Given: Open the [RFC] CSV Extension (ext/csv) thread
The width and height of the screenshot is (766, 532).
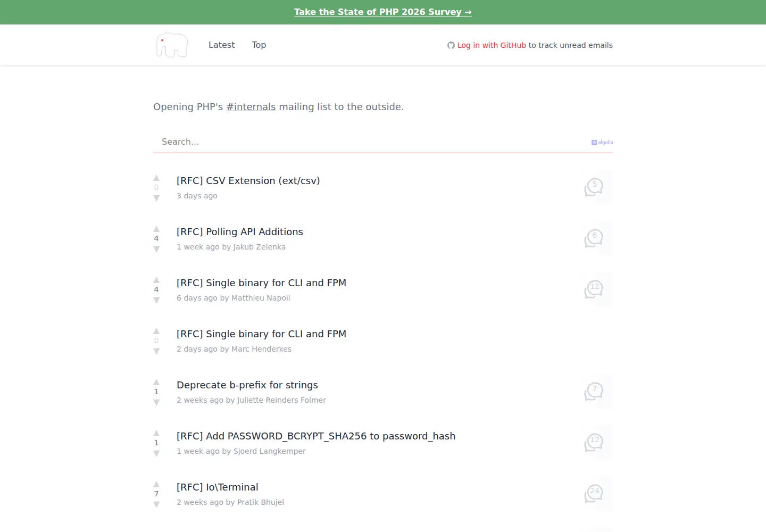Looking at the screenshot, I should (x=248, y=181).
